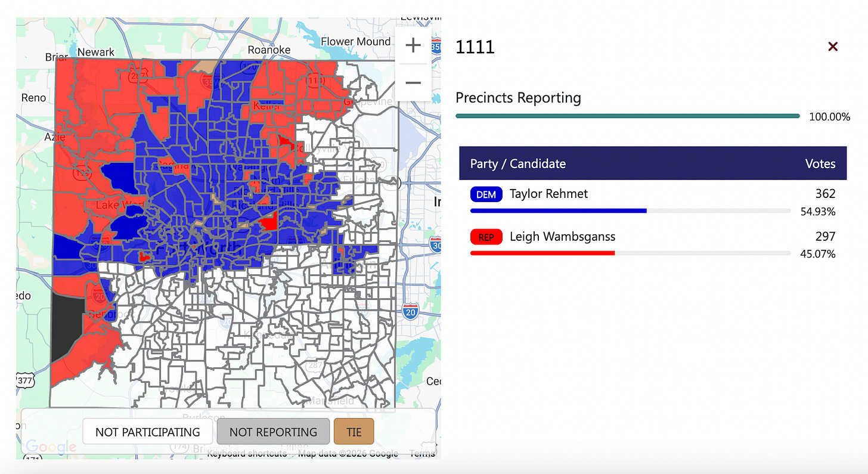Toggle the NOT REPORTING legend filter
The height and width of the screenshot is (474, 868).
click(x=273, y=431)
